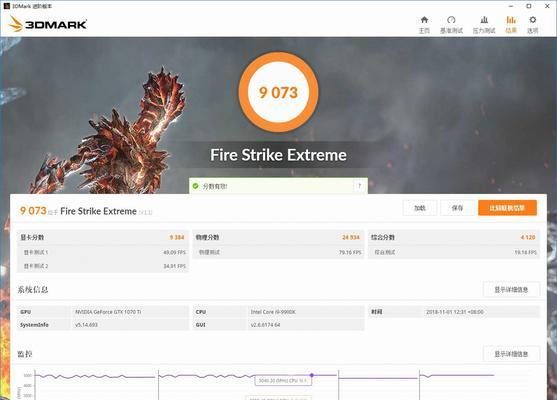Click the Graphics test 1 row 49.09 FPS
Viewport: 557px width, 400px height.
(103, 252)
